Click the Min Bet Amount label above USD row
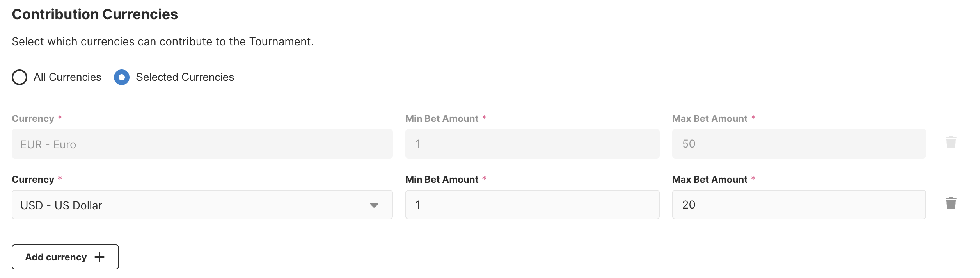 click(442, 180)
